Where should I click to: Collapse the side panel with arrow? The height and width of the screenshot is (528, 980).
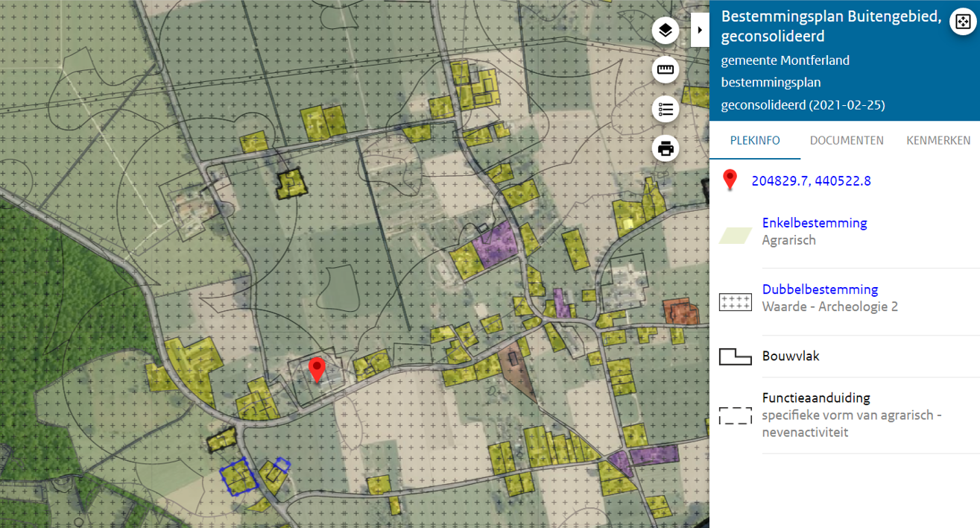(700, 30)
